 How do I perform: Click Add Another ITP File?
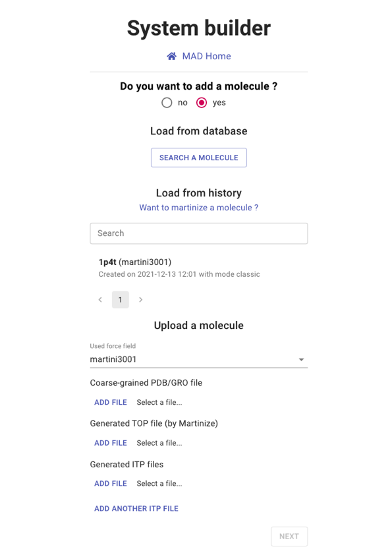[136, 509]
